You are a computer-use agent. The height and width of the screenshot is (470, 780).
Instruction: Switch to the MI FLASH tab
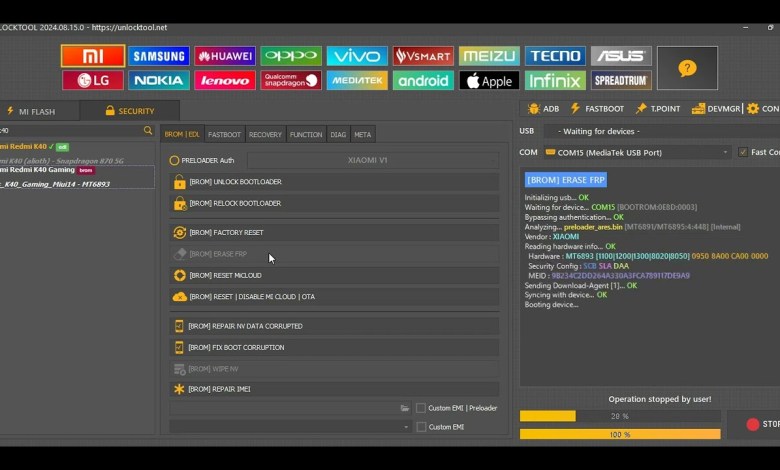31,111
